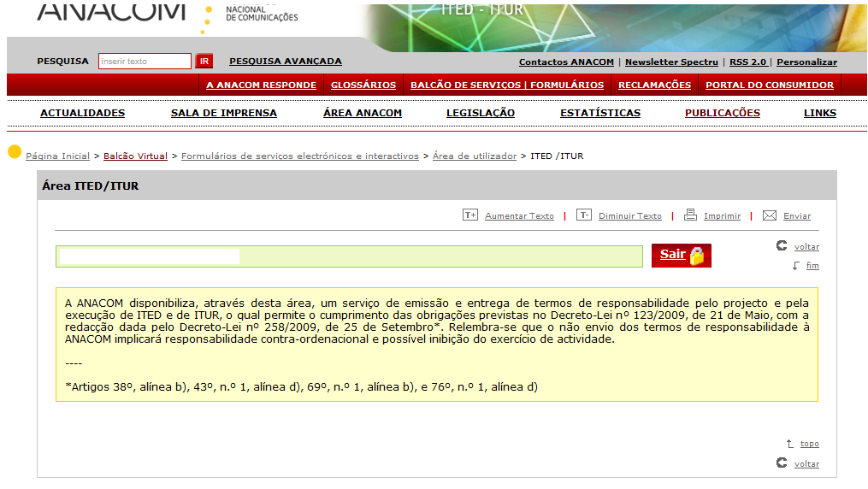Click the fim down-arrow icon

(795, 265)
